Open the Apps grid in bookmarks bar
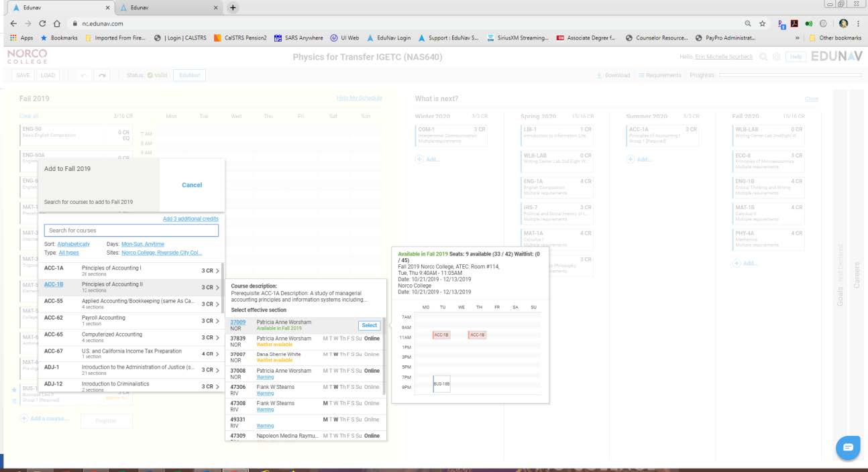This screenshot has width=868, height=472. [21, 38]
